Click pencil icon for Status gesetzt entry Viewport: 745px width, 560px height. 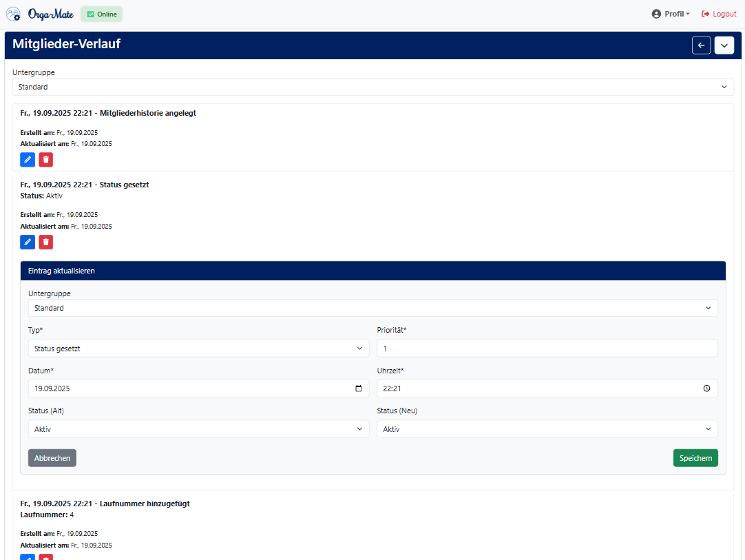tap(28, 242)
